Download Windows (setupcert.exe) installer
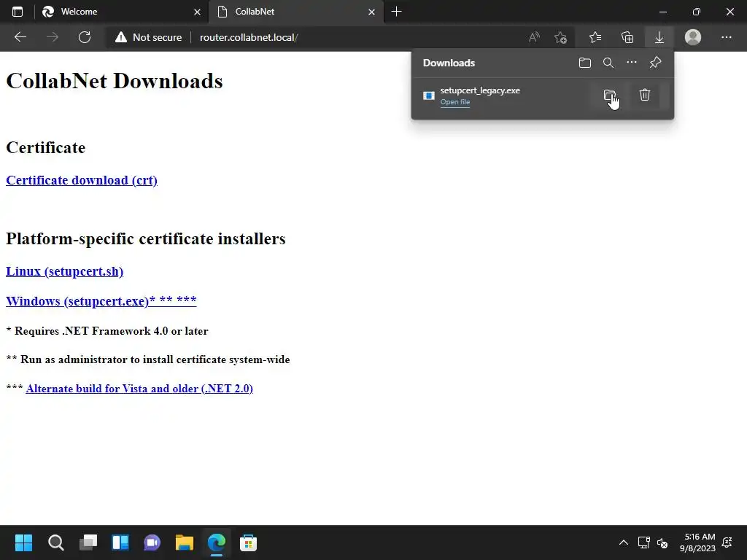The image size is (747, 560). coord(101,301)
